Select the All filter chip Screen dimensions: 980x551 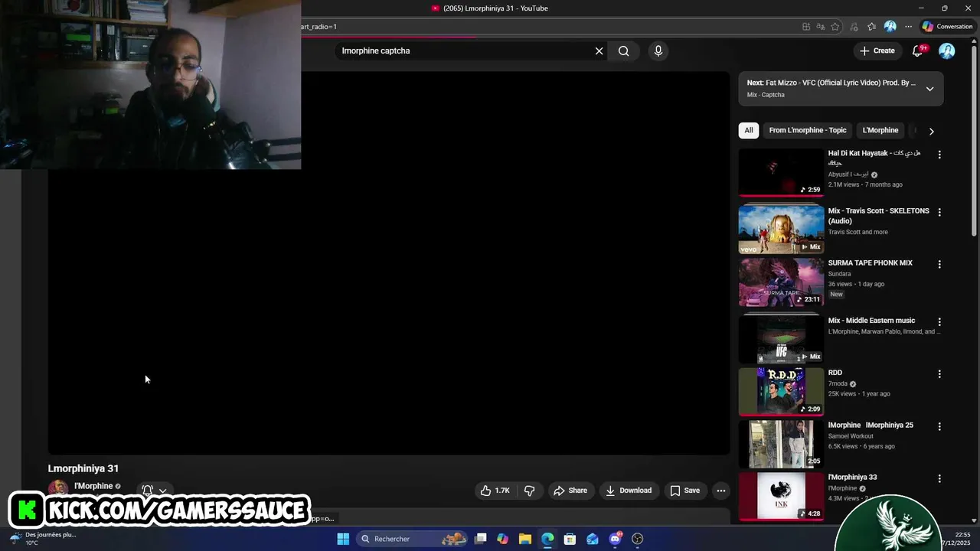pyautogui.click(x=749, y=130)
